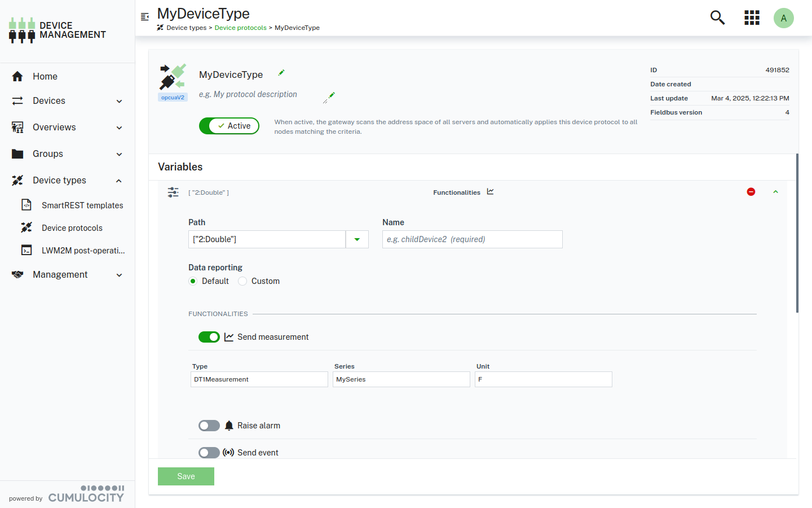
Task: Collapse the navigator sidebar toggle icon
Action: pos(145,17)
